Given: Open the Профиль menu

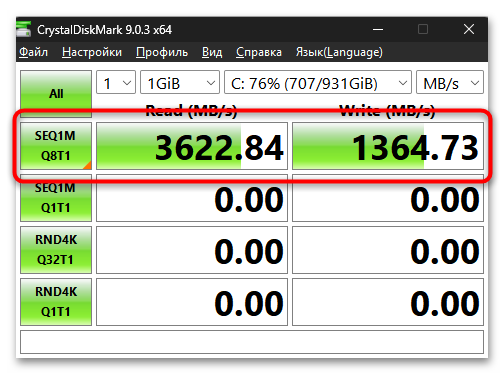Looking at the screenshot, I should coord(162,52).
